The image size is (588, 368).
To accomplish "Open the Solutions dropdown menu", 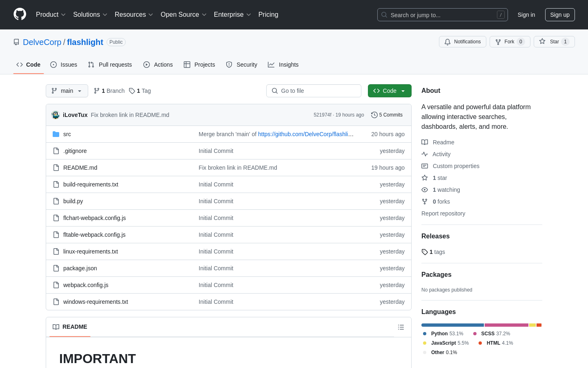I will [x=90, y=15].
